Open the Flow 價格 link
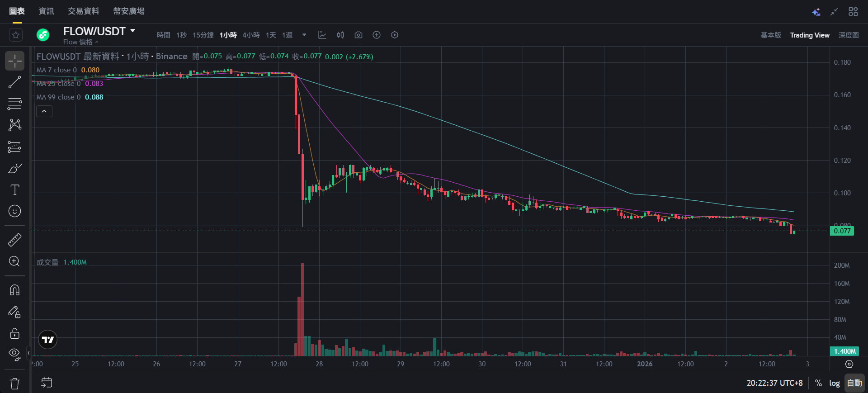This screenshot has width=868, height=393. click(x=80, y=42)
